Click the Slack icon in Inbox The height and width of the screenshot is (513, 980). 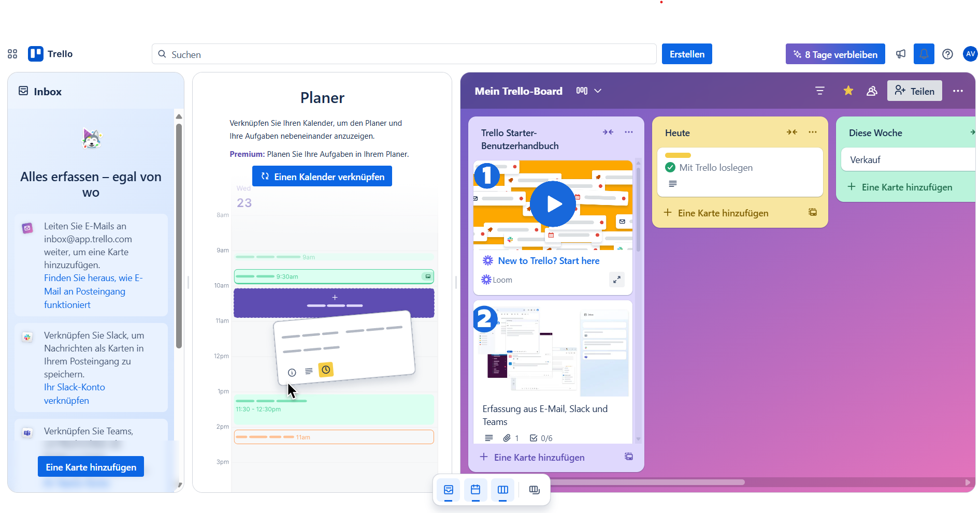(27, 337)
